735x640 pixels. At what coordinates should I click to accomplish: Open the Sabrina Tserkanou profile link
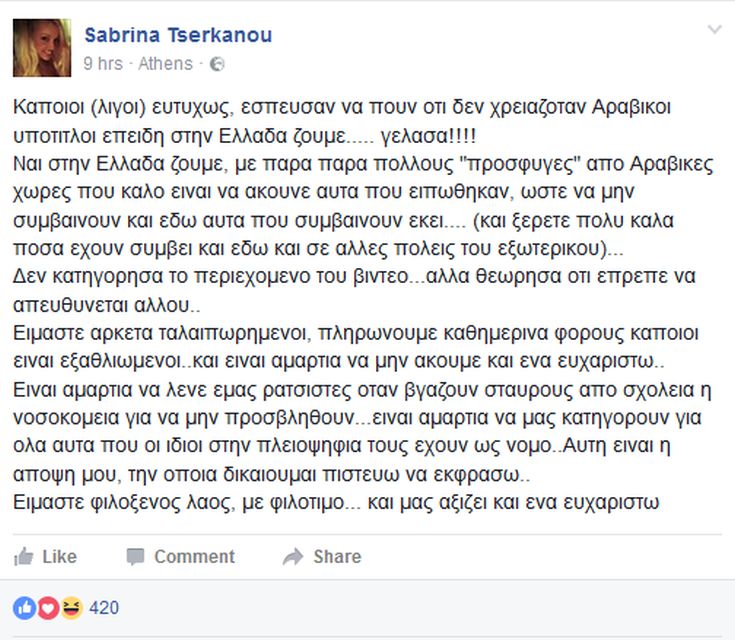click(x=178, y=35)
